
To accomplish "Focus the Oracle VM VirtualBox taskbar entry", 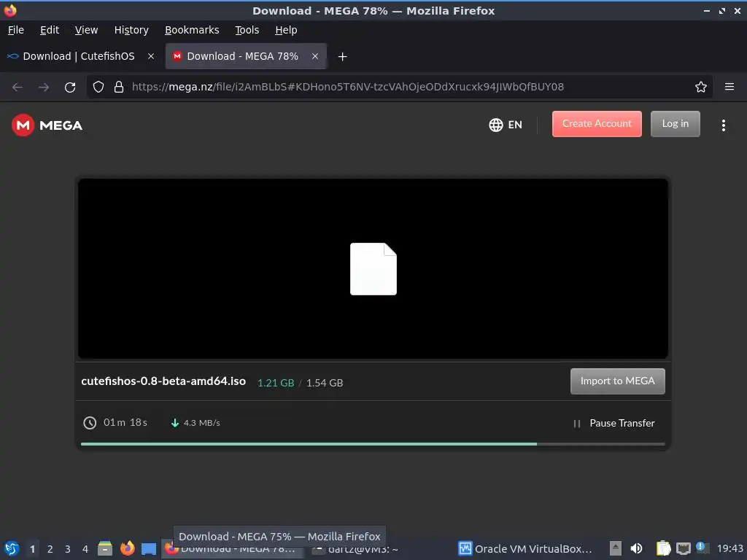I will [525, 549].
